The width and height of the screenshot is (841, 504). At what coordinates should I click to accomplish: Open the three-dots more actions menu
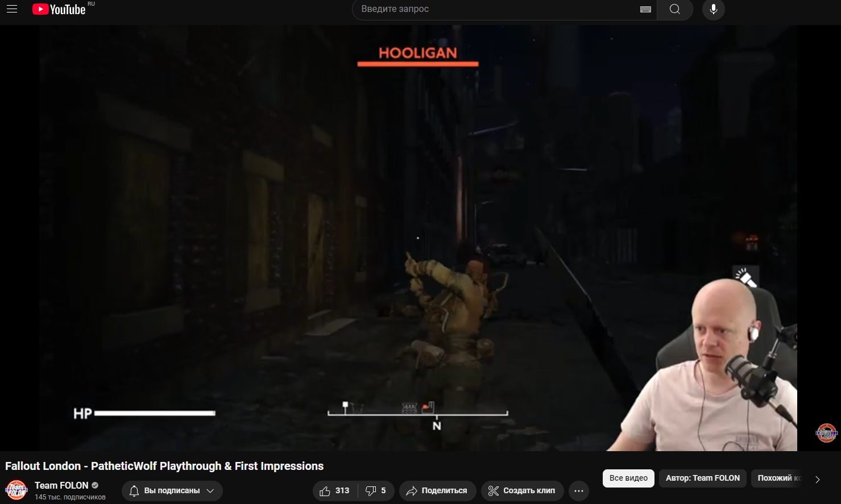pyautogui.click(x=579, y=491)
